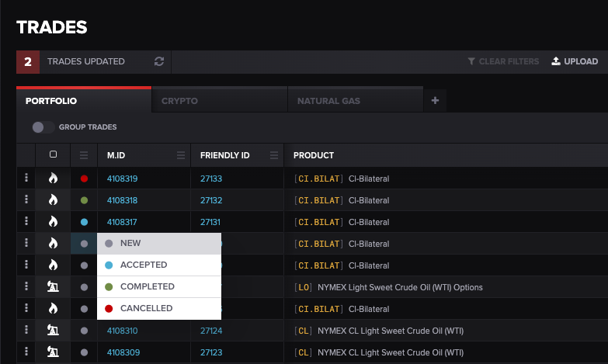Image resolution: width=608 pixels, height=364 pixels.
Task: Open the status column header menu
Action: (x=84, y=155)
